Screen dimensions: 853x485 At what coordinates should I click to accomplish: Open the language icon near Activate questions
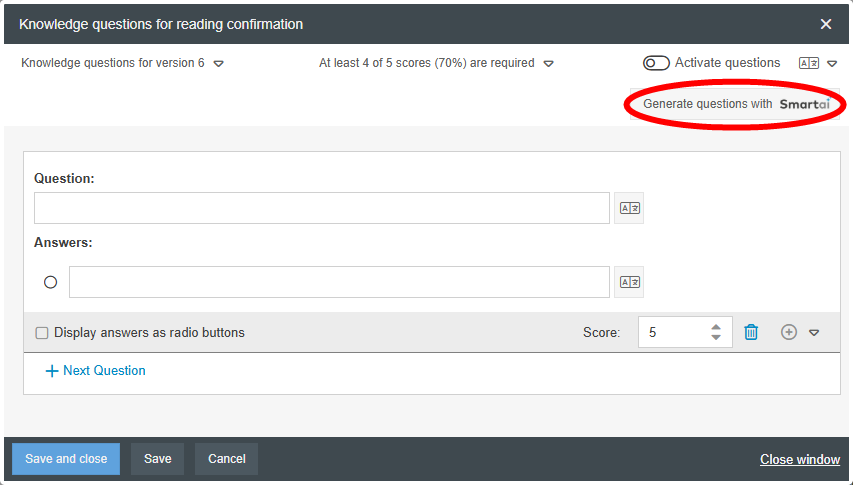click(x=808, y=63)
